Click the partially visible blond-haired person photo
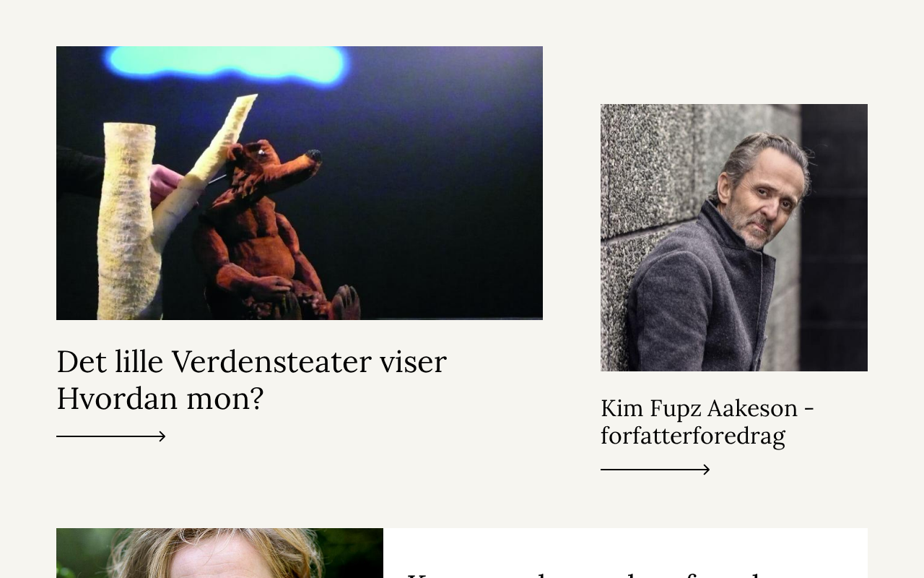The height and width of the screenshot is (578, 924). [x=219, y=553]
